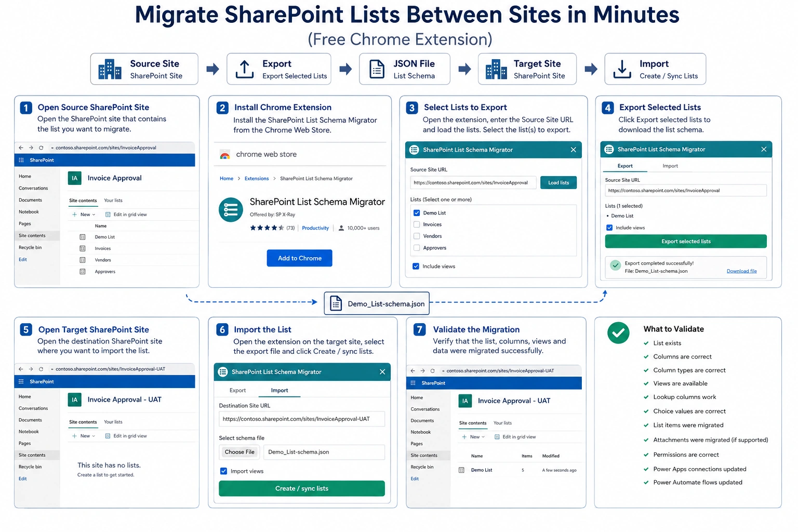Click the Export selected lists button
The width and height of the screenshot is (798, 532).
tap(686, 242)
